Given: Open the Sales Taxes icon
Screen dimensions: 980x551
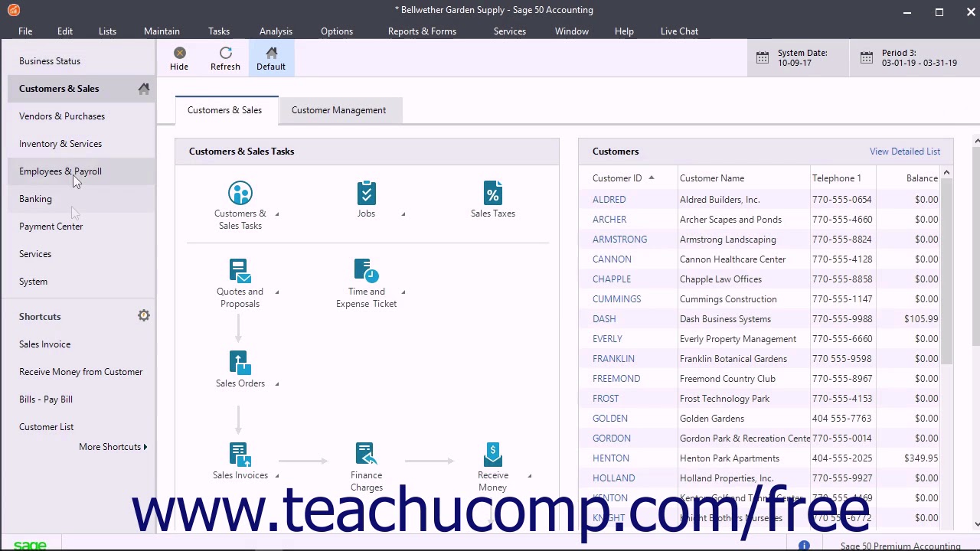Looking at the screenshot, I should [493, 193].
